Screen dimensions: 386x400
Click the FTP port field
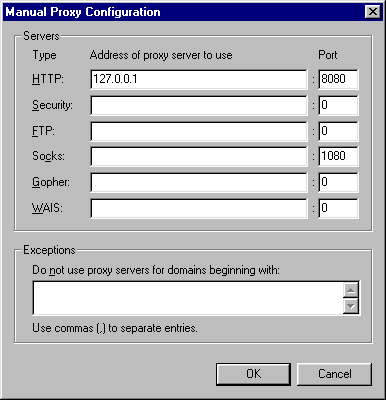point(338,131)
